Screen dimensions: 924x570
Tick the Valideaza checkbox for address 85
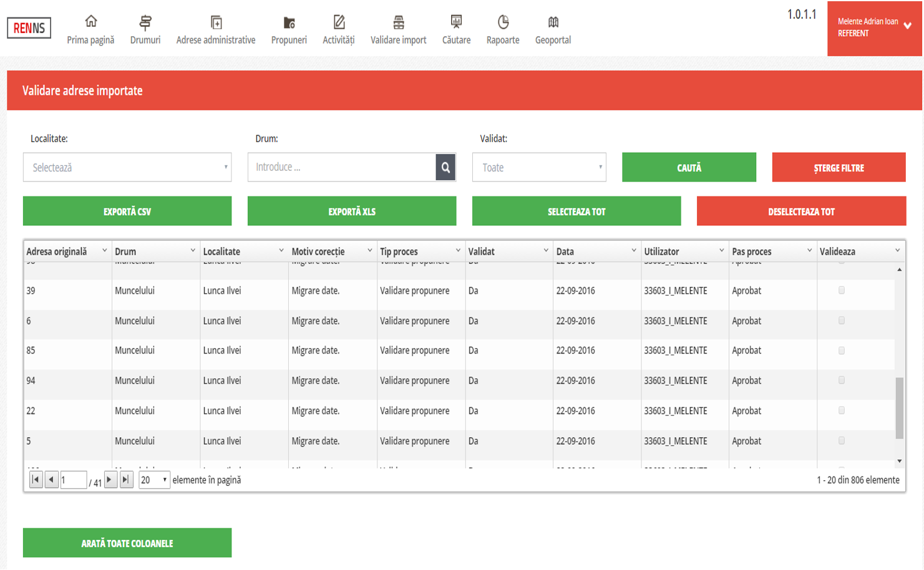841,350
